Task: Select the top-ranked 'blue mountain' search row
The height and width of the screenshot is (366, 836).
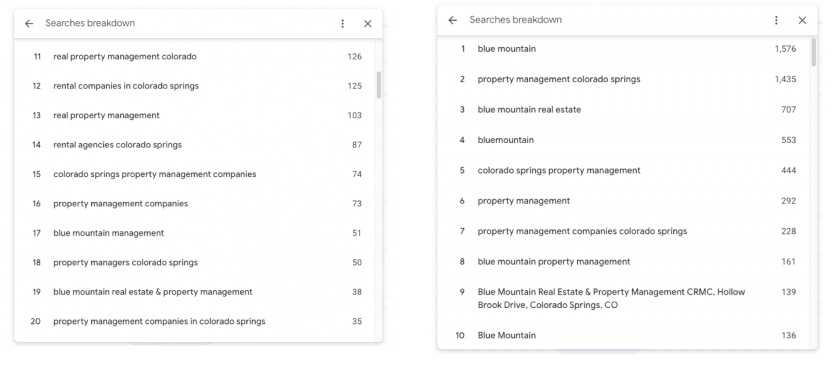Action: pos(625,49)
